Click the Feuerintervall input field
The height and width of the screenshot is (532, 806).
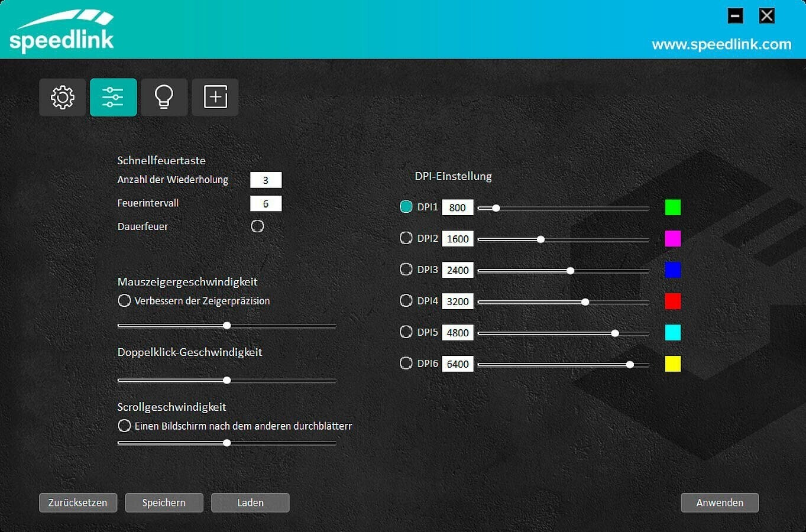[266, 204]
